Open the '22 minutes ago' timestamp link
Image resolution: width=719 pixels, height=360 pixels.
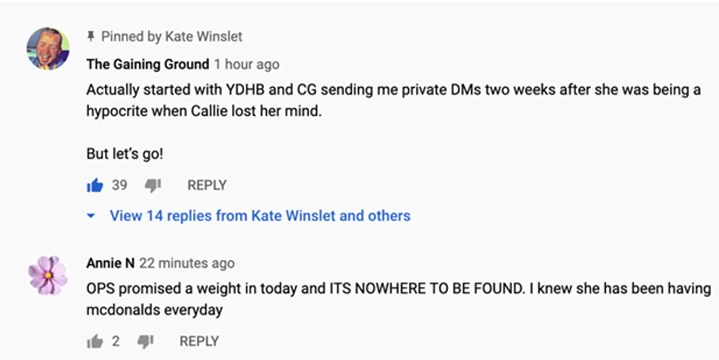pyautogui.click(x=187, y=263)
